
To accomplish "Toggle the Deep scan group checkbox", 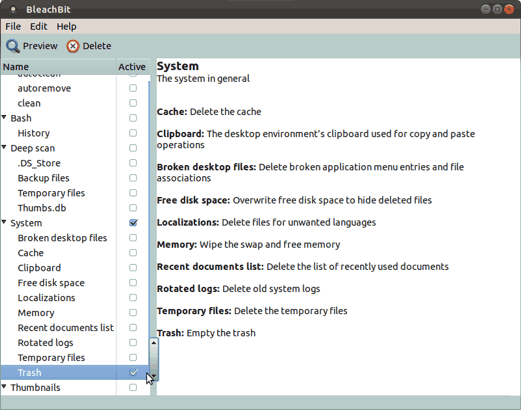I will pyautogui.click(x=133, y=148).
